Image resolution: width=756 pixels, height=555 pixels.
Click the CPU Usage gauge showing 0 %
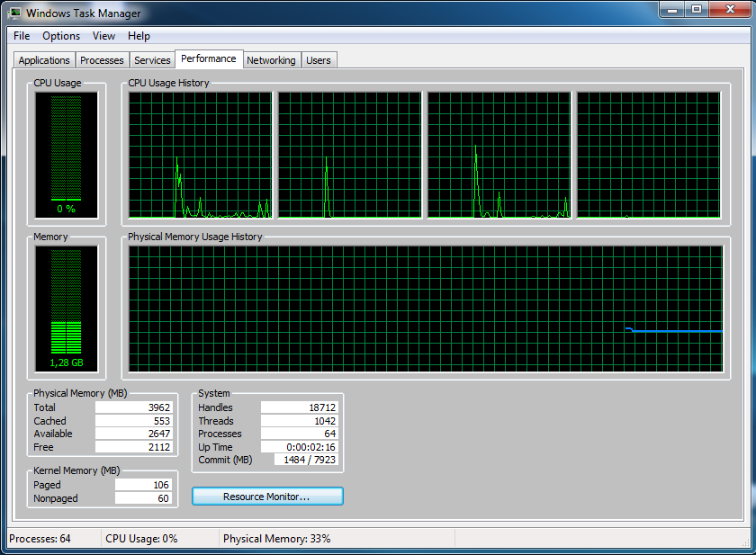pos(66,155)
